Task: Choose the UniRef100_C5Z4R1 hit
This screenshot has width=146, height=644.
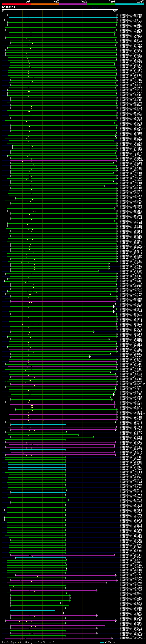Action: pos(131,366)
